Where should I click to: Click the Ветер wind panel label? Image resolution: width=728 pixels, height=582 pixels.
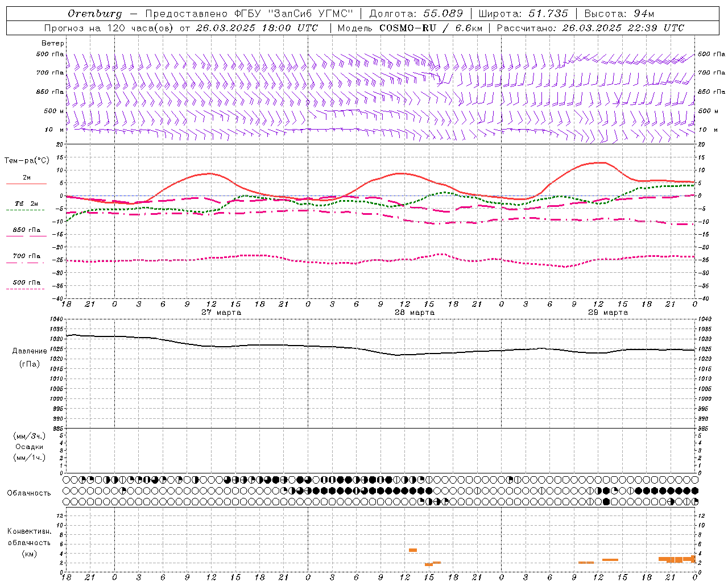point(52,43)
